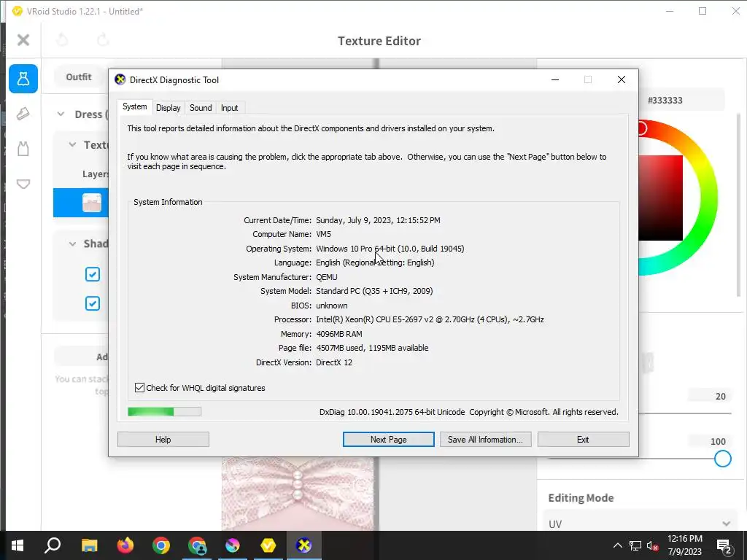This screenshot has height=560, width=747.
Task: Open File Explorer from taskbar
Action: [x=89, y=545]
